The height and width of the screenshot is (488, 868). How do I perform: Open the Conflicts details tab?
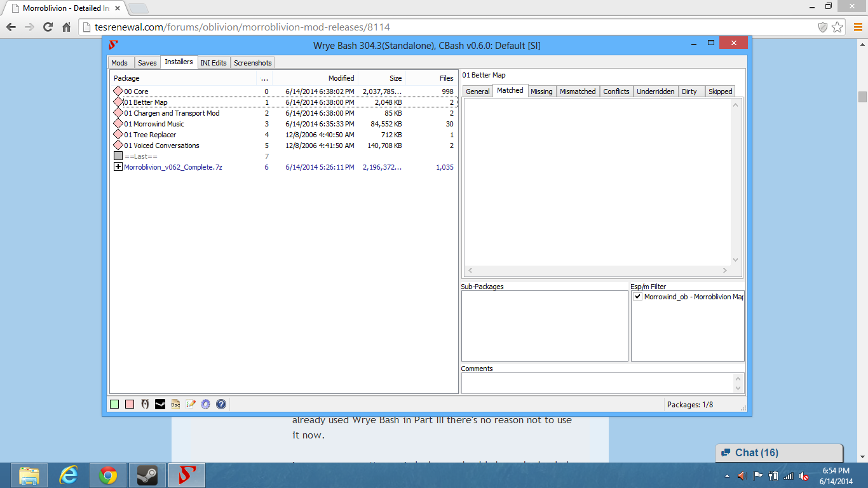coord(616,91)
